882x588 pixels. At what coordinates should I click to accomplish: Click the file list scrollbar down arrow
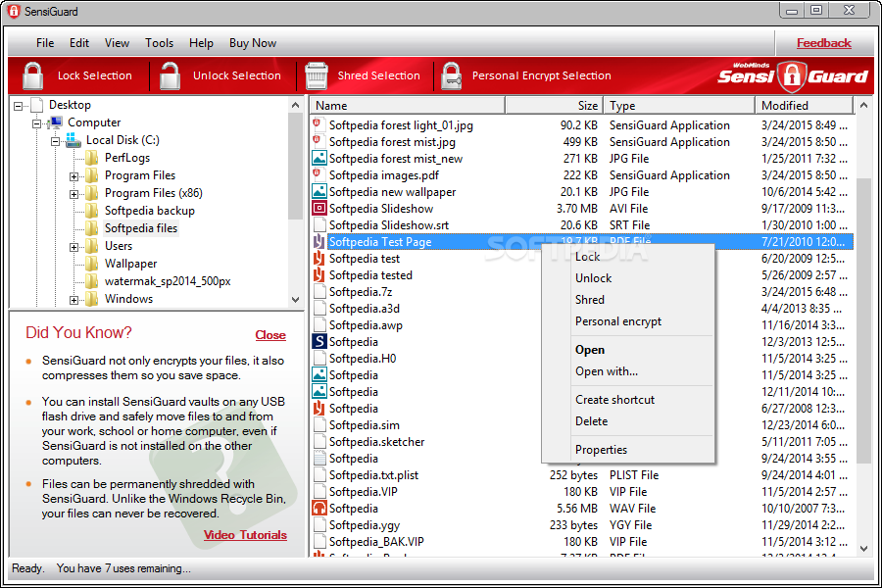[x=863, y=549]
